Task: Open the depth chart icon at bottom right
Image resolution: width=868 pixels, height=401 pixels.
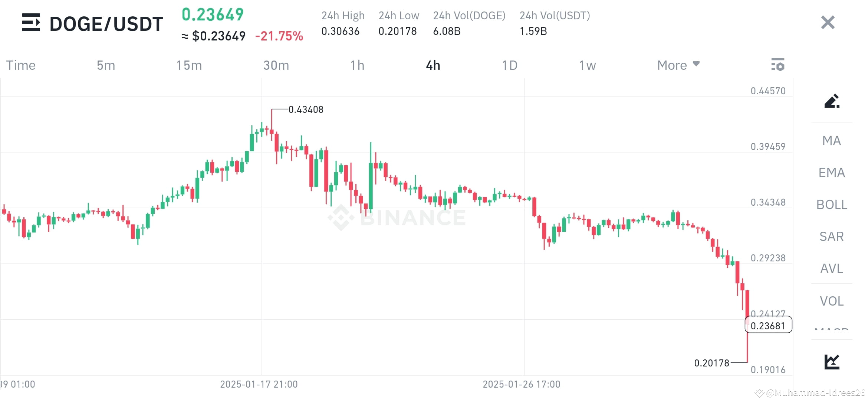Action: (833, 360)
